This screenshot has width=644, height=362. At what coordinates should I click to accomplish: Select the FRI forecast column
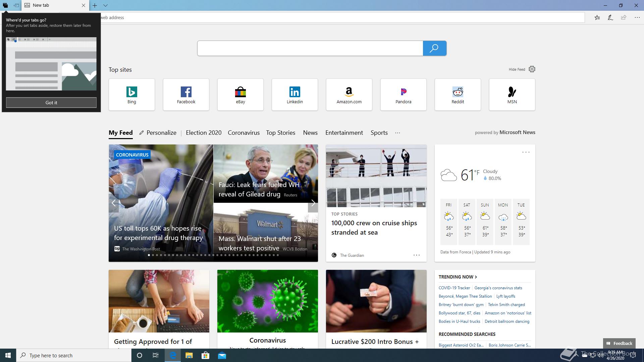449,222
